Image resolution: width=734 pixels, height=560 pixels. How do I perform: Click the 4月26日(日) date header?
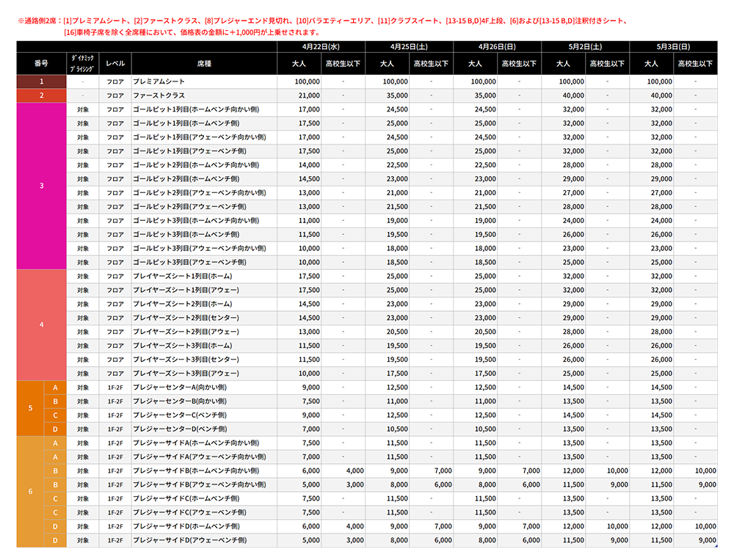[x=497, y=47]
